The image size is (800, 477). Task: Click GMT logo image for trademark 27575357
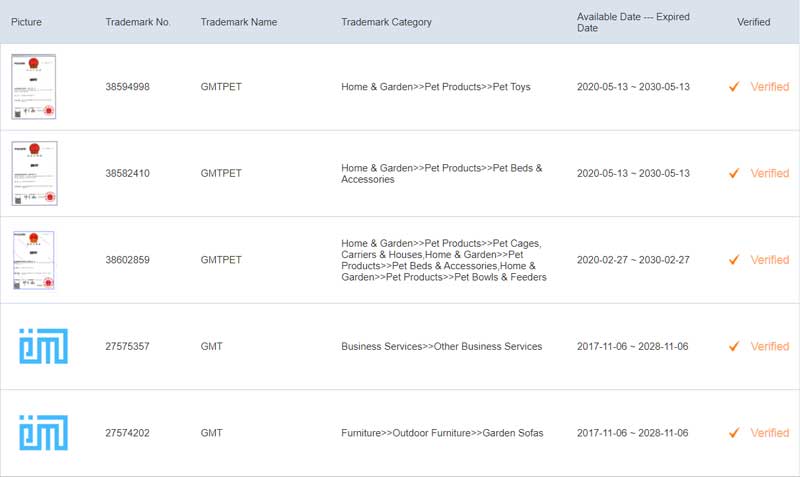pyautogui.click(x=43, y=346)
